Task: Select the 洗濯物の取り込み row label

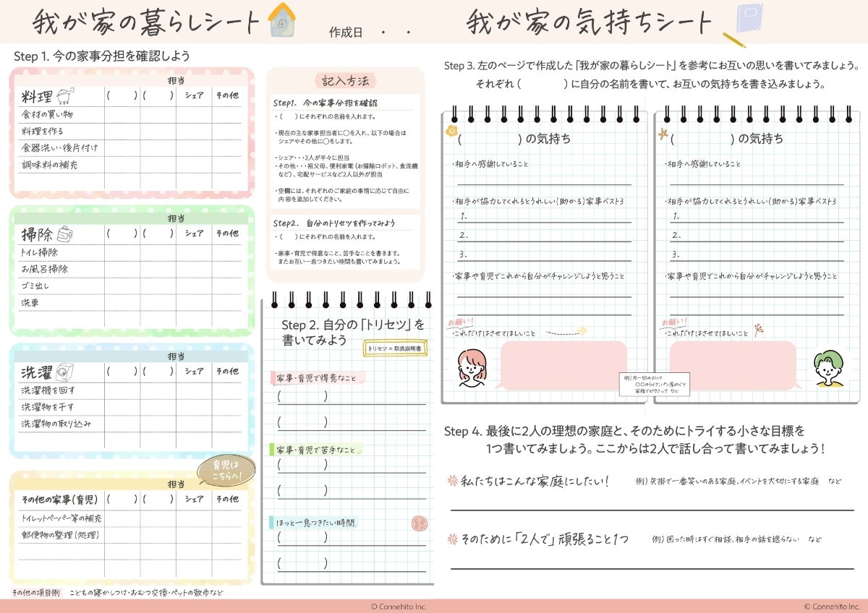Action: (x=56, y=424)
